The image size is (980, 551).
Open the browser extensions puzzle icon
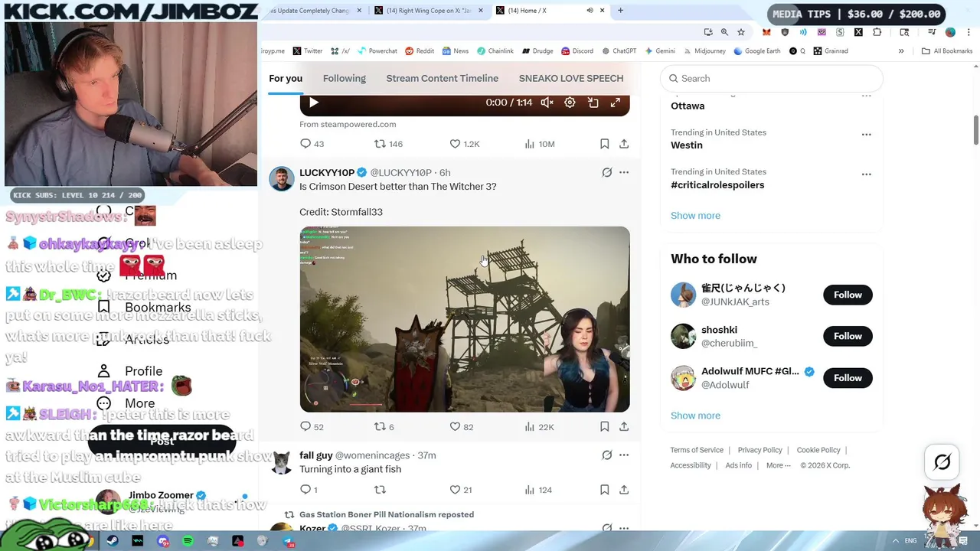(x=877, y=32)
